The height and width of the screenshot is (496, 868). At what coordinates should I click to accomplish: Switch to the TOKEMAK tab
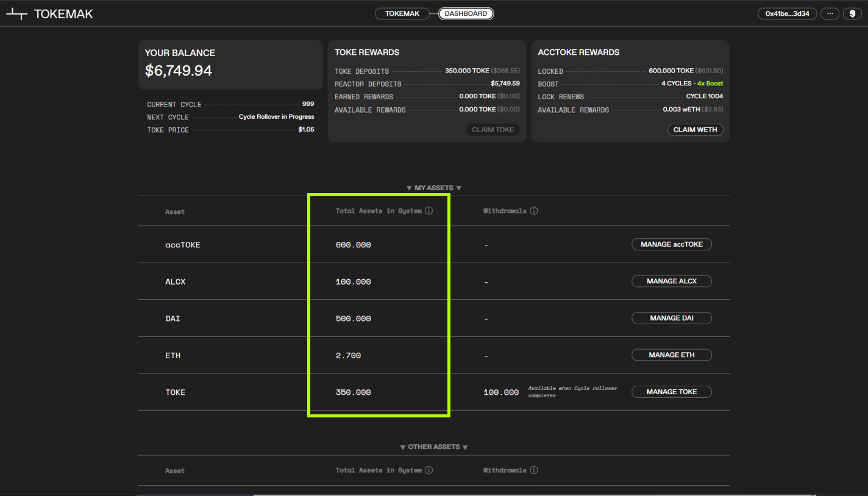tap(402, 13)
